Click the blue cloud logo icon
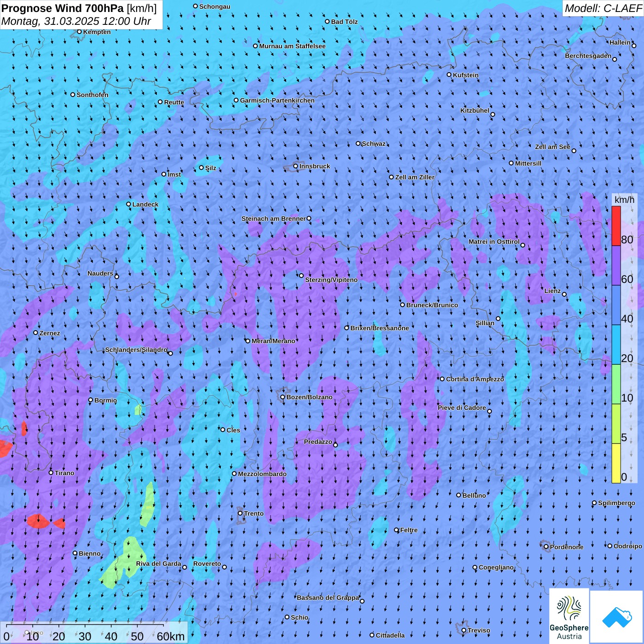Screen dimensions: 644x644 click(x=617, y=617)
